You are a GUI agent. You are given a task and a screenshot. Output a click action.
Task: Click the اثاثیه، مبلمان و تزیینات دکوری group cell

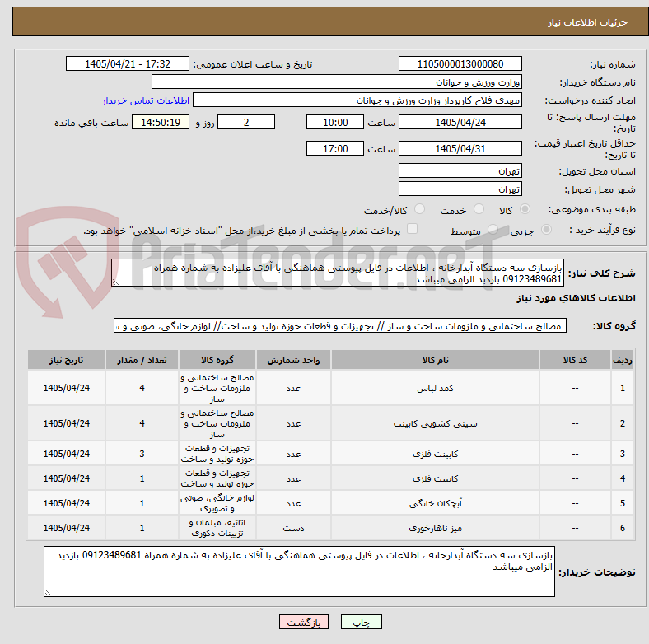coord(217,528)
